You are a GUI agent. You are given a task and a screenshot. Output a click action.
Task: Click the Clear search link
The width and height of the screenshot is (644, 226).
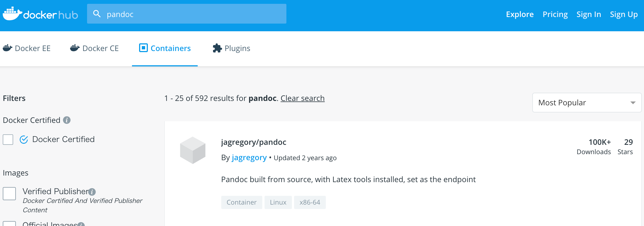pos(303,98)
